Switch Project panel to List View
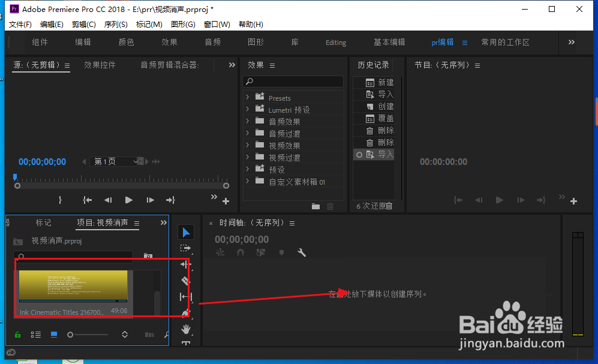 (x=35, y=334)
